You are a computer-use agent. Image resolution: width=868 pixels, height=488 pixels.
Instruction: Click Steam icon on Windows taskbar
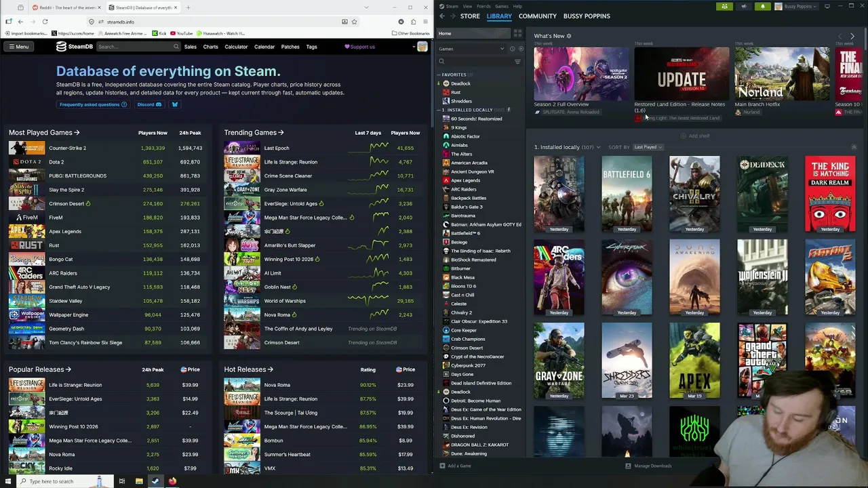coord(155,481)
